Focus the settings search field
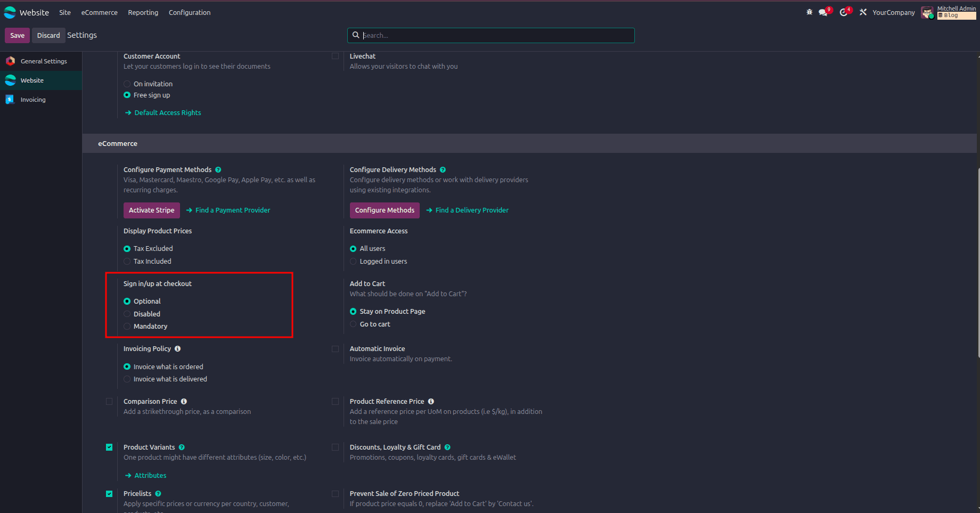Image resolution: width=980 pixels, height=513 pixels. pos(491,35)
